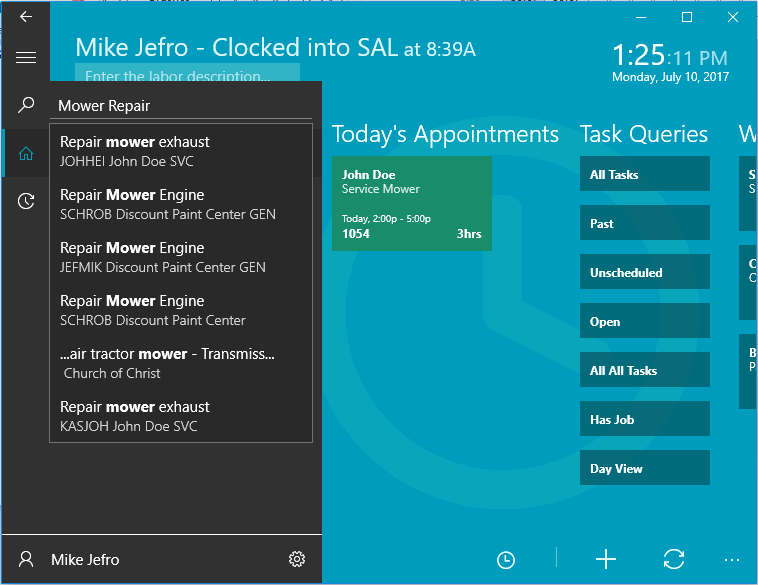This screenshot has width=758, height=585.
Task: Open the Unscheduled task query
Action: [x=644, y=273]
